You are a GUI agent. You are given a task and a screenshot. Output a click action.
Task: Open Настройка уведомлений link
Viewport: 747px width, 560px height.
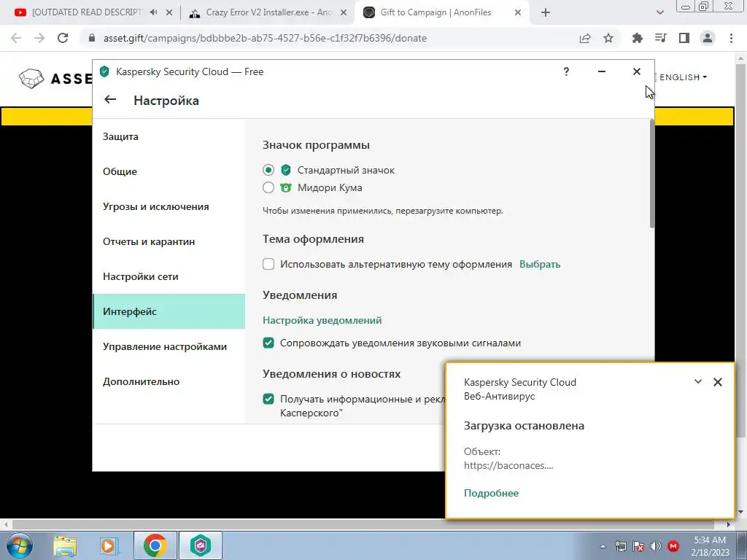(x=322, y=321)
